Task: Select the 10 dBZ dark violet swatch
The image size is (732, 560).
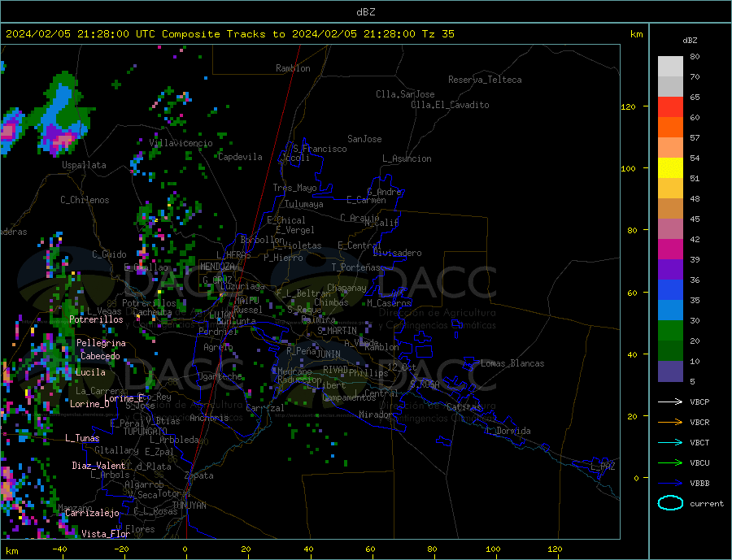Action: coord(670,371)
